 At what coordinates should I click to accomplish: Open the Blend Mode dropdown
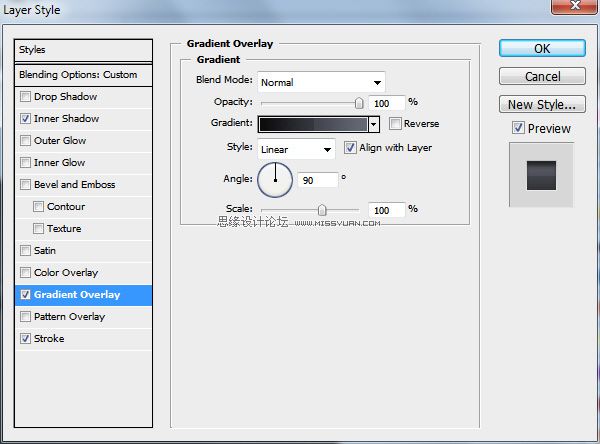coord(321,82)
